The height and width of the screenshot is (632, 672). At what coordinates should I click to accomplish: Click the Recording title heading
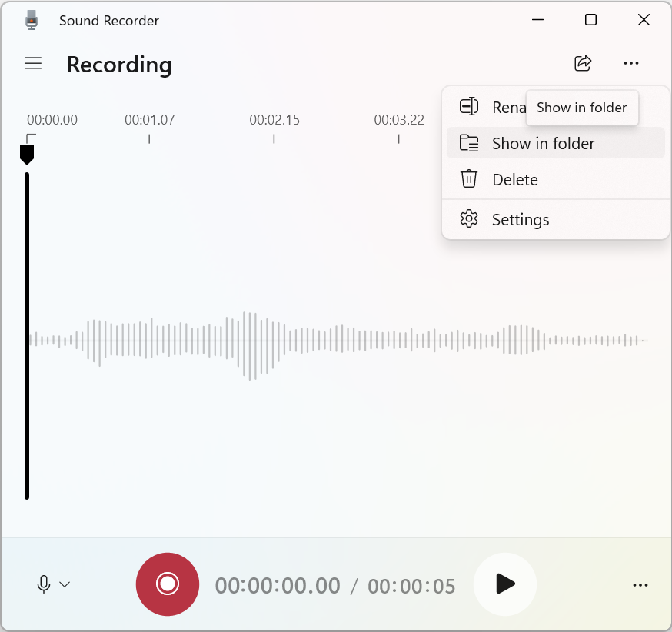click(x=119, y=65)
